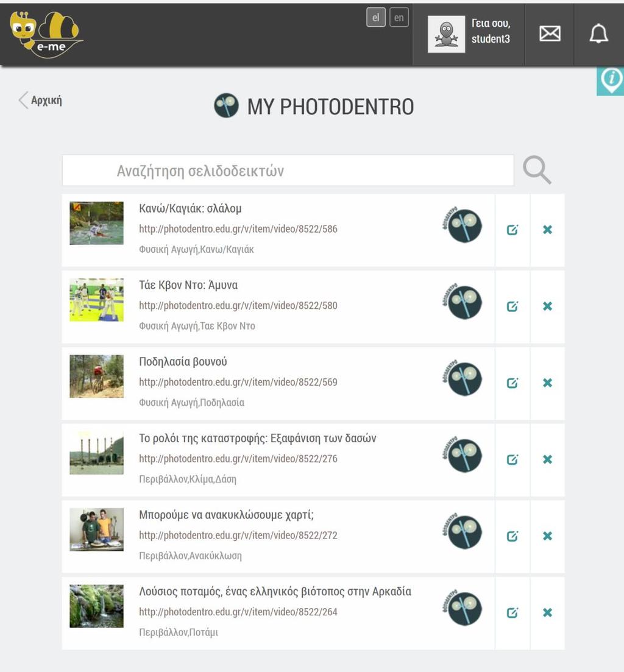
Task: Open the Ποδηλασία βουνού title
Action: 183,362
